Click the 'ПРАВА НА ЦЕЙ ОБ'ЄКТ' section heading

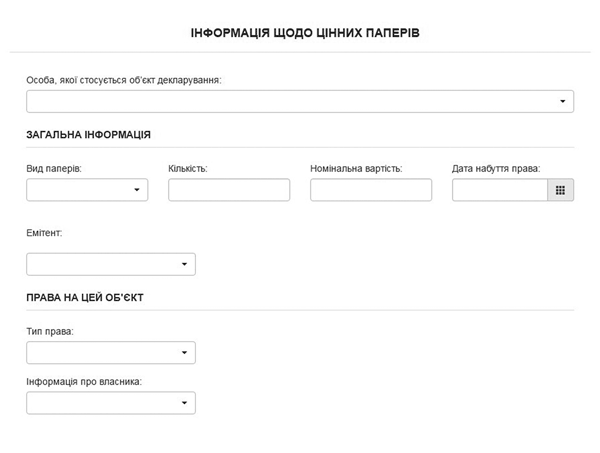point(85,297)
